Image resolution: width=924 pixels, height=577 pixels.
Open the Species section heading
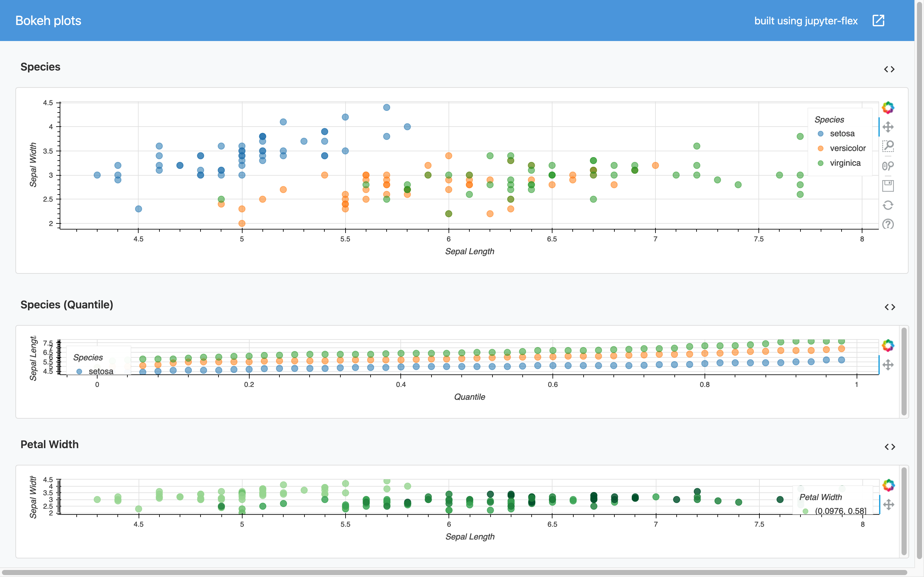40,67
